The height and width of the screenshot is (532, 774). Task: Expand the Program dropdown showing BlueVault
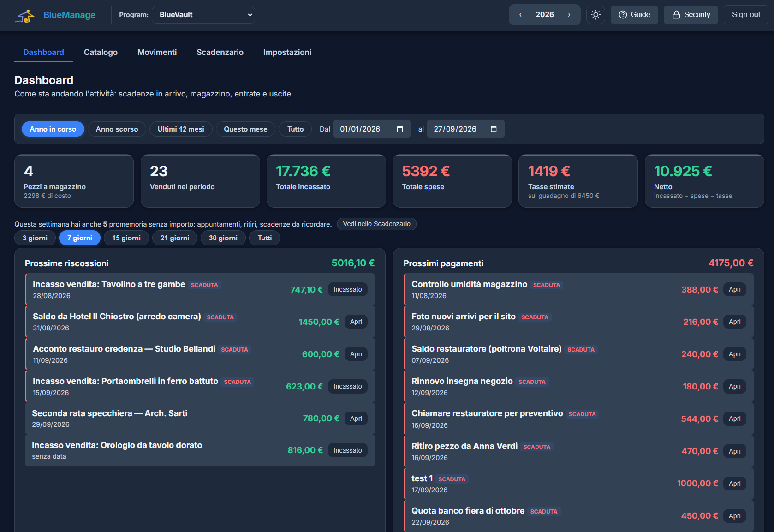pos(203,15)
